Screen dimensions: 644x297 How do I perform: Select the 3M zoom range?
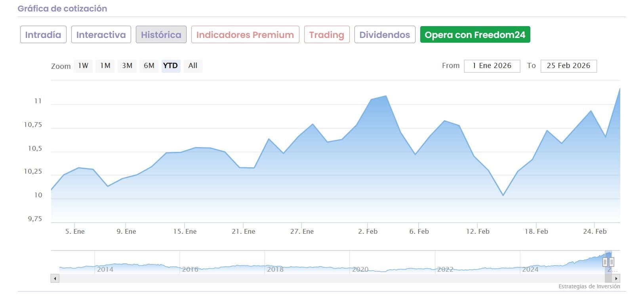(127, 66)
